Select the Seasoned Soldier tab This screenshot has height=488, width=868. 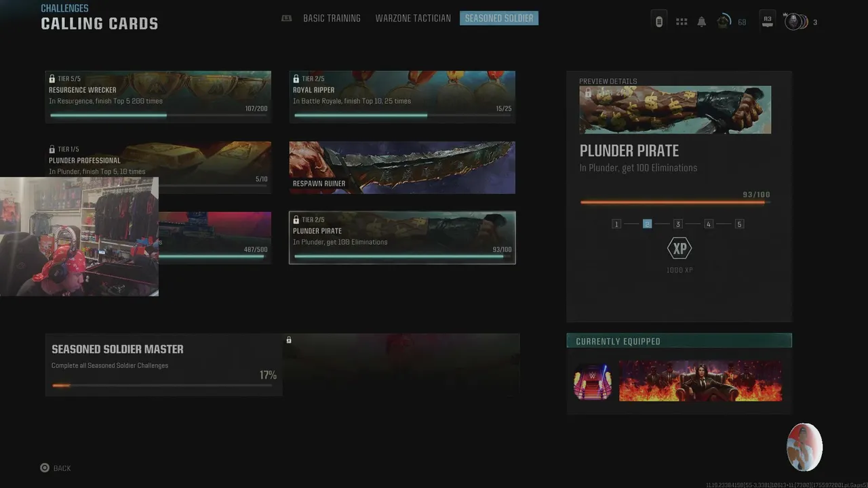499,18
